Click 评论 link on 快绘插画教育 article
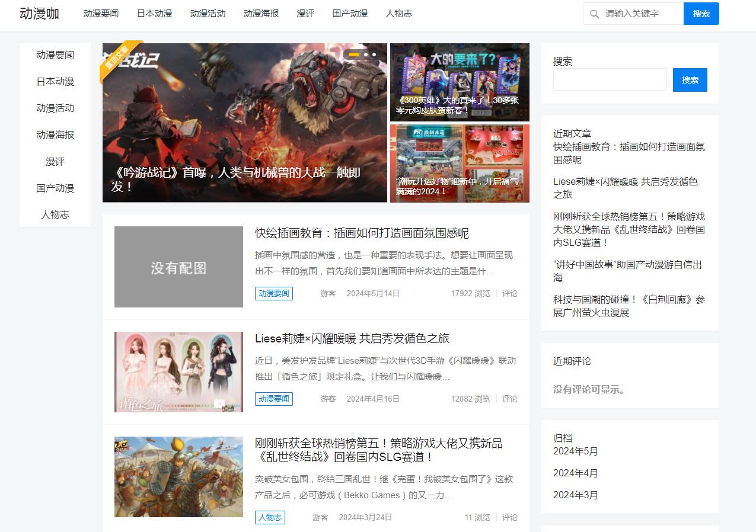This screenshot has width=756, height=532. point(510,293)
